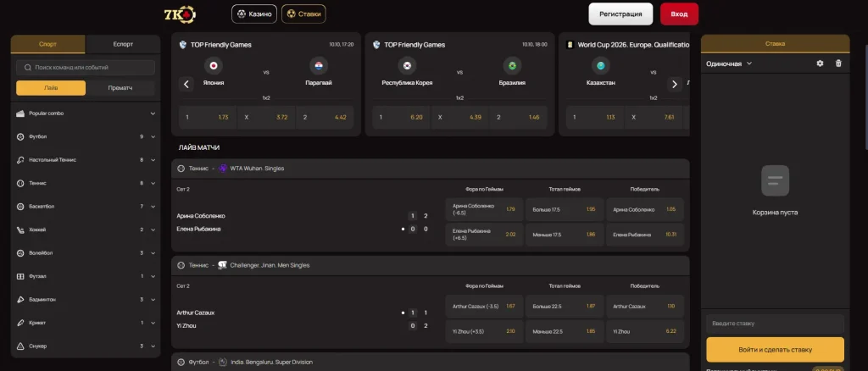Viewport: 868px width, 371px height.
Task: Click the 7K casino logo
Action: (x=180, y=14)
